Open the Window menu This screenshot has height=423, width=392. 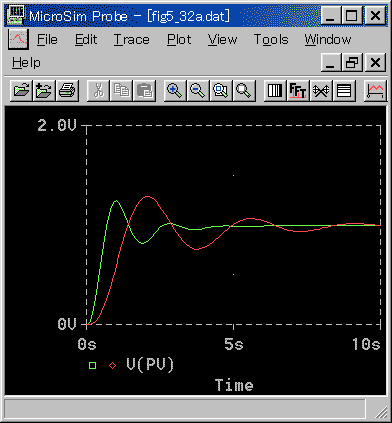click(x=328, y=40)
